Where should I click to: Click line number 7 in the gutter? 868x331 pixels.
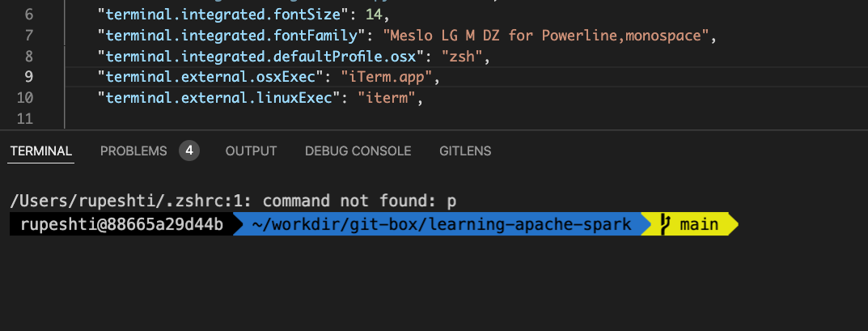[29, 36]
